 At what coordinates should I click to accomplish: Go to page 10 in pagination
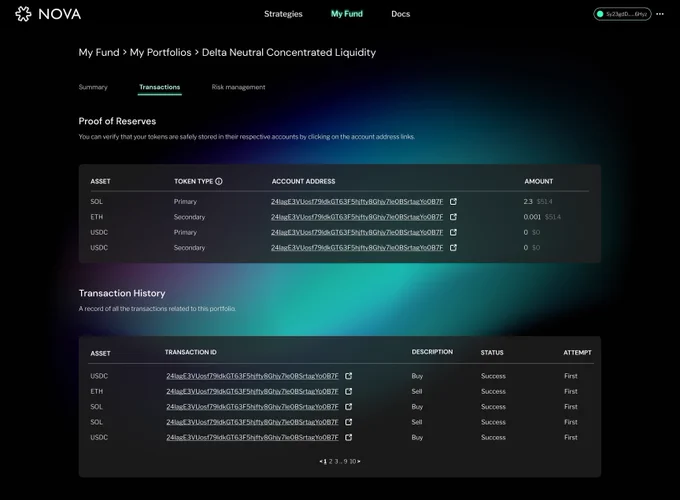(x=353, y=461)
